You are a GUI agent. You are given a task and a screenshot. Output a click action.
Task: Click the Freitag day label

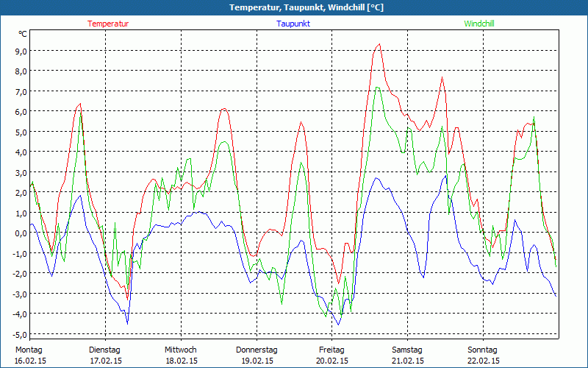(x=331, y=350)
